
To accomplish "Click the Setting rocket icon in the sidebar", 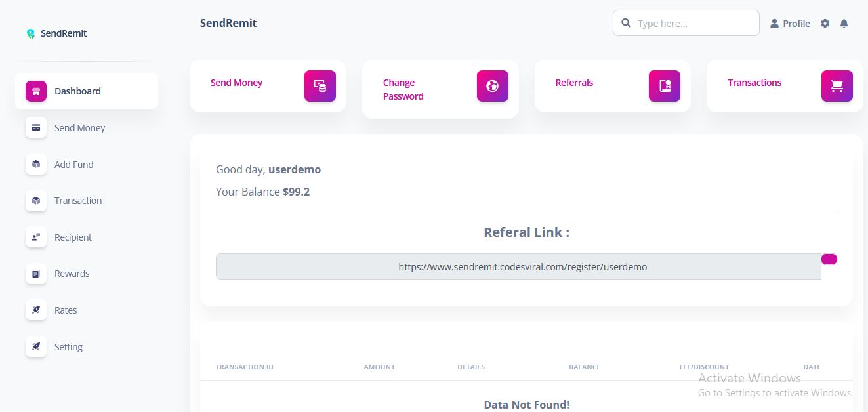I will (36, 347).
